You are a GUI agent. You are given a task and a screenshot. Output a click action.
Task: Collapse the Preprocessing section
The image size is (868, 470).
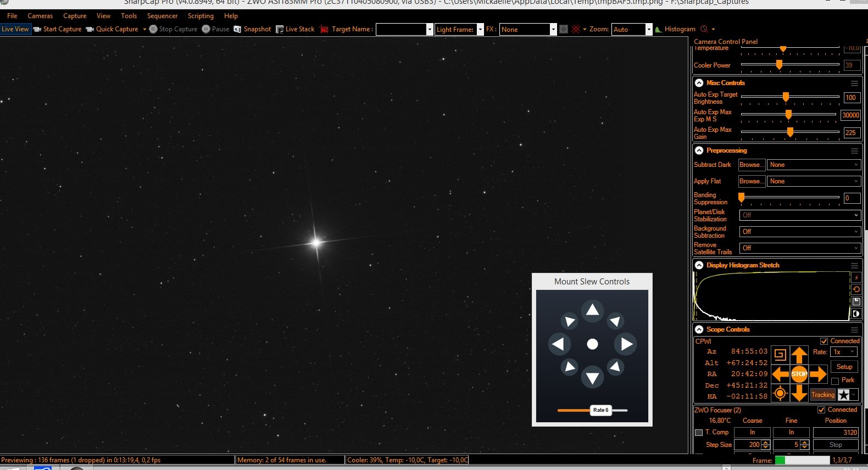coord(699,150)
